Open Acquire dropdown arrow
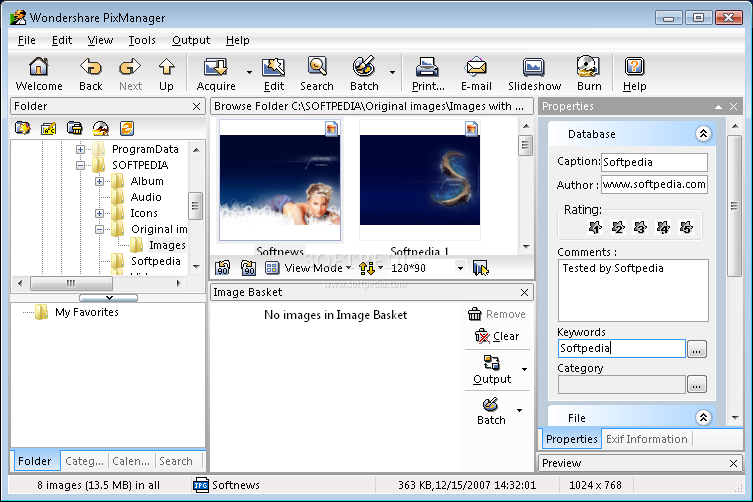This screenshot has width=753, height=502. (x=249, y=73)
